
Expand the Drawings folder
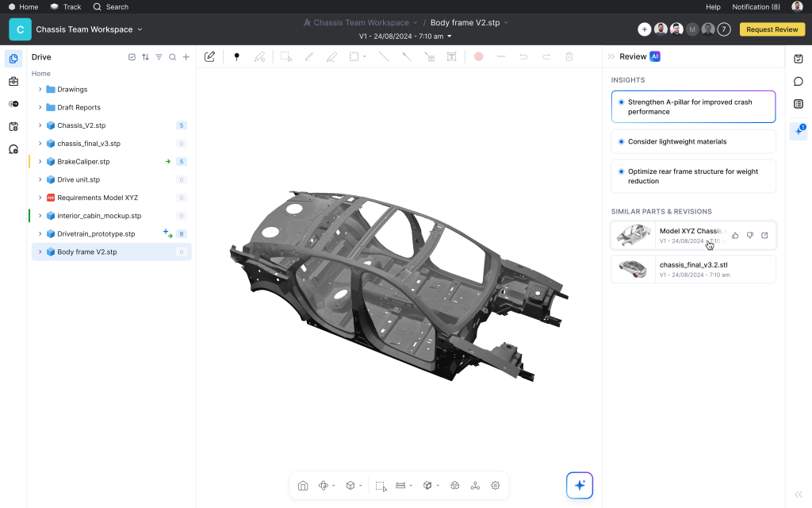pos(40,89)
